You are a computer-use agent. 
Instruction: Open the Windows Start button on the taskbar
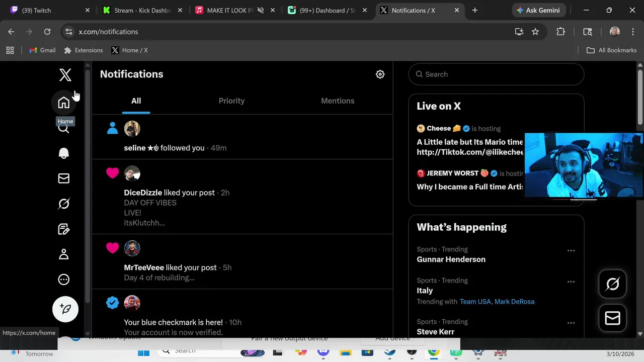click(x=143, y=353)
